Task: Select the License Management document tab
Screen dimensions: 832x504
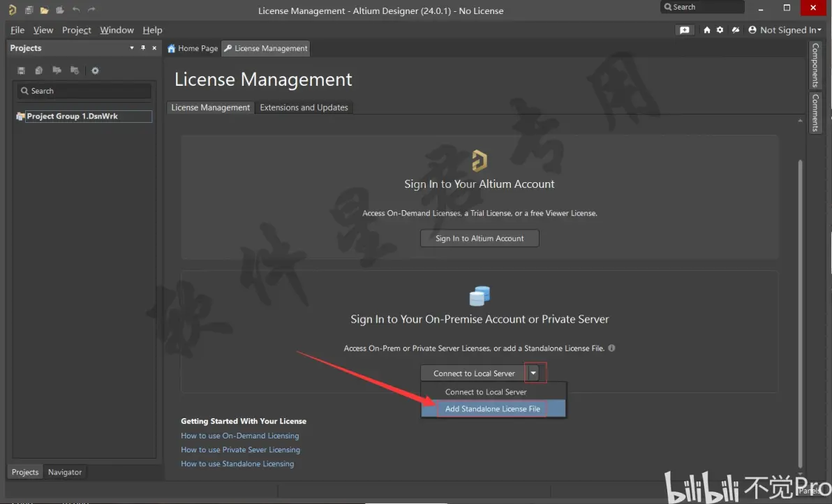Action: click(266, 48)
